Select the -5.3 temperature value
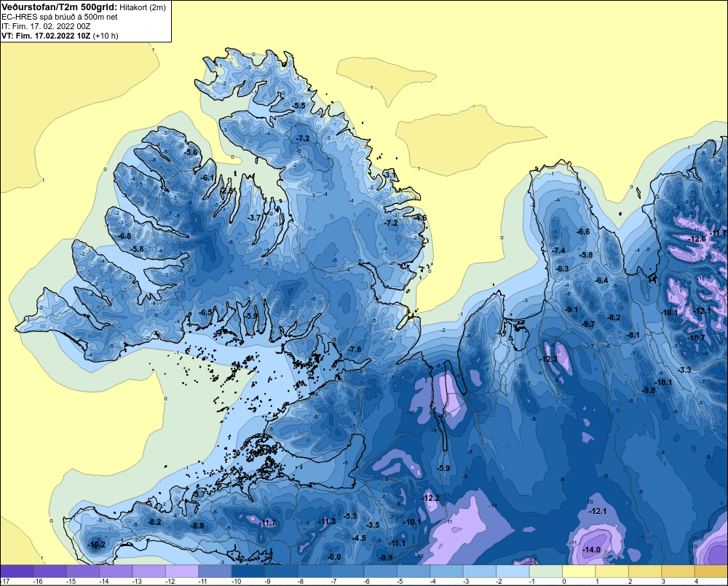728x586 pixels. point(351,516)
